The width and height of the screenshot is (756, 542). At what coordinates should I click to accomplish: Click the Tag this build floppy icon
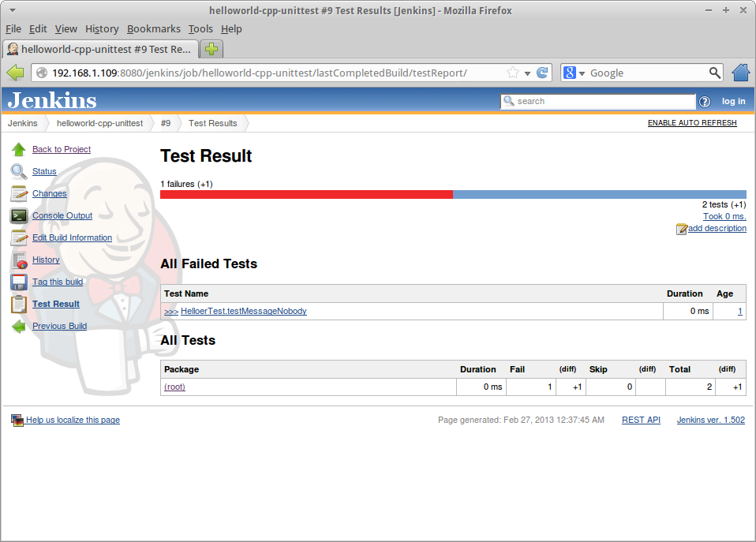[19, 282]
